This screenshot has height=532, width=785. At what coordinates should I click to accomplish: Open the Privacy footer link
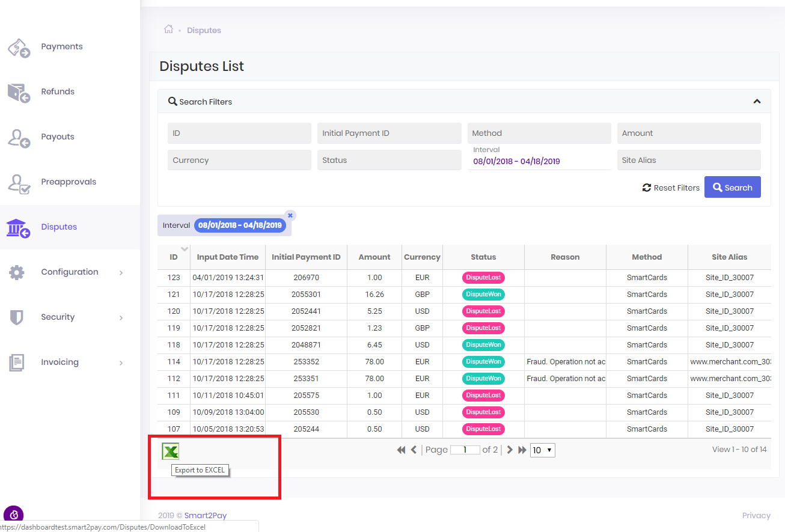[756, 515]
